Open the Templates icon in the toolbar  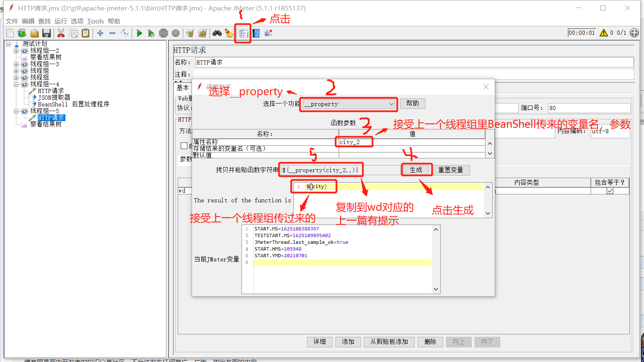(x=22, y=33)
